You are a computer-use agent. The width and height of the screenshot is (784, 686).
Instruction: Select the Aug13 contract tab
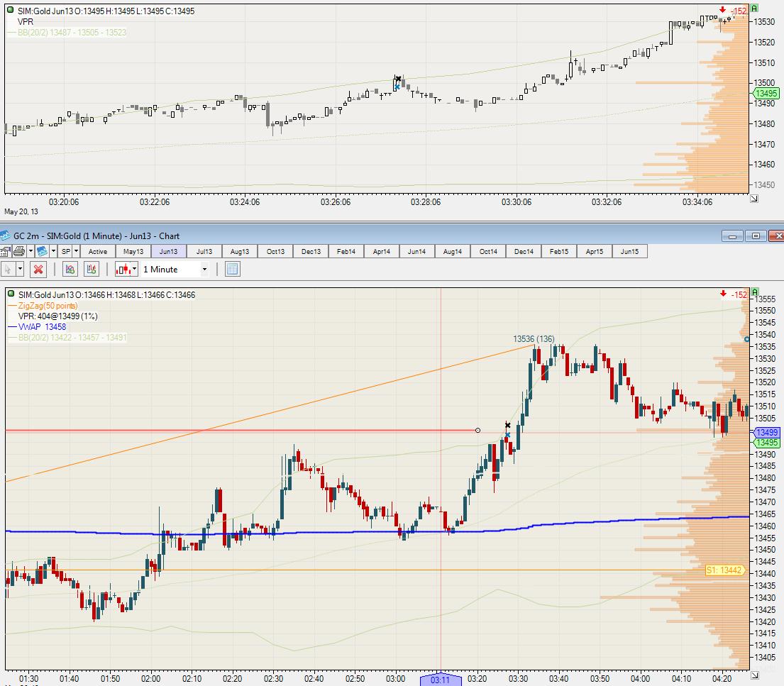240,251
